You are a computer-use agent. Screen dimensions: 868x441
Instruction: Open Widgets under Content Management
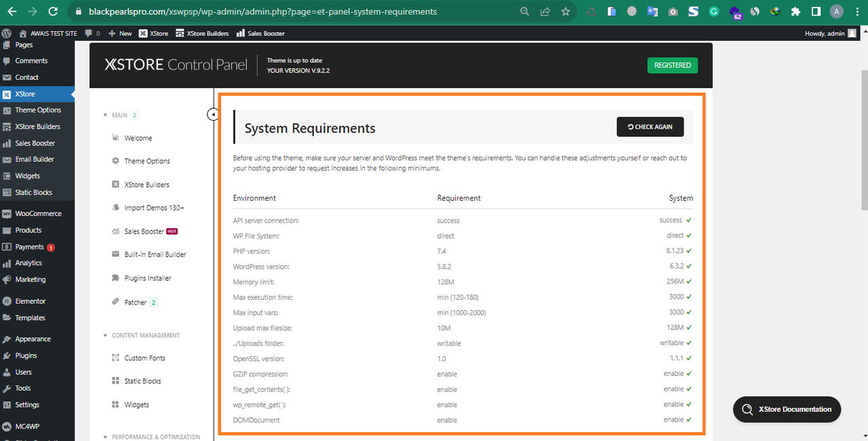coord(137,404)
